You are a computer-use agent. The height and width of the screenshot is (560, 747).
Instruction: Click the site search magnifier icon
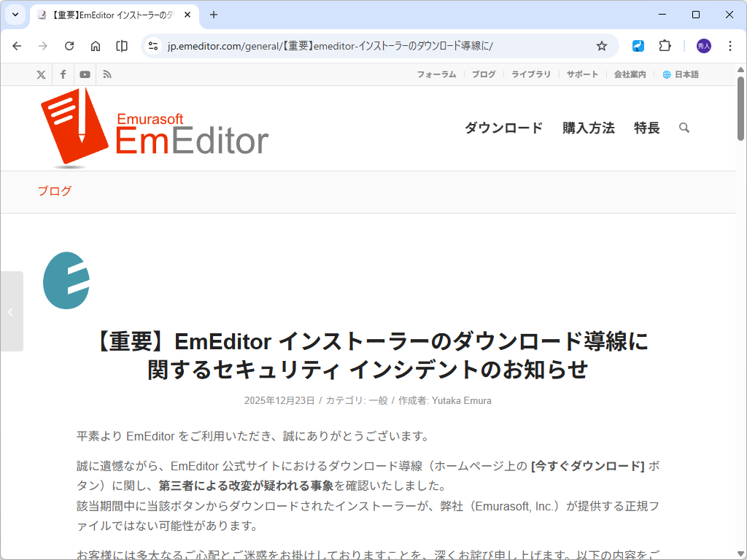click(684, 128)
